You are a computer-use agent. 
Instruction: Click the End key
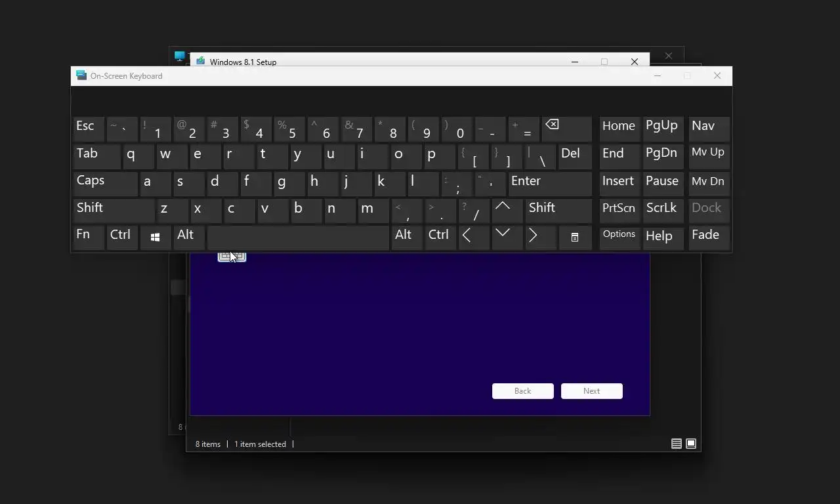(x=619, y=156)
